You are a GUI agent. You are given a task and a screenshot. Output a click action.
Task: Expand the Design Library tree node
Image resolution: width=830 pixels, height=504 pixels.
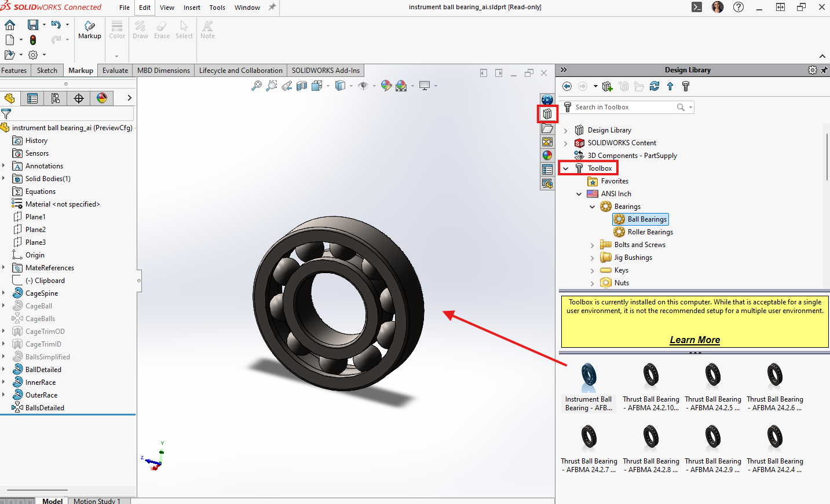coord(566,130)
